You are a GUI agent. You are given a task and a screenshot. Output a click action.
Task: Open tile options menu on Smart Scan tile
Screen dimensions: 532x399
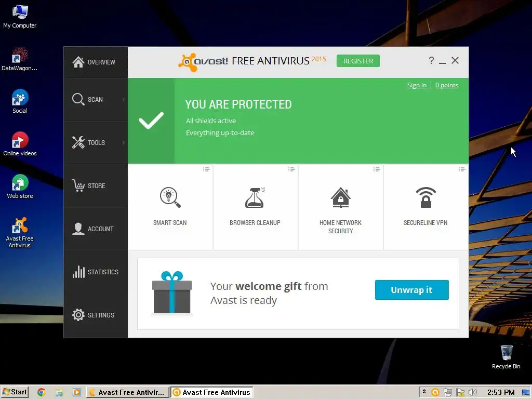tap(206, 169)
